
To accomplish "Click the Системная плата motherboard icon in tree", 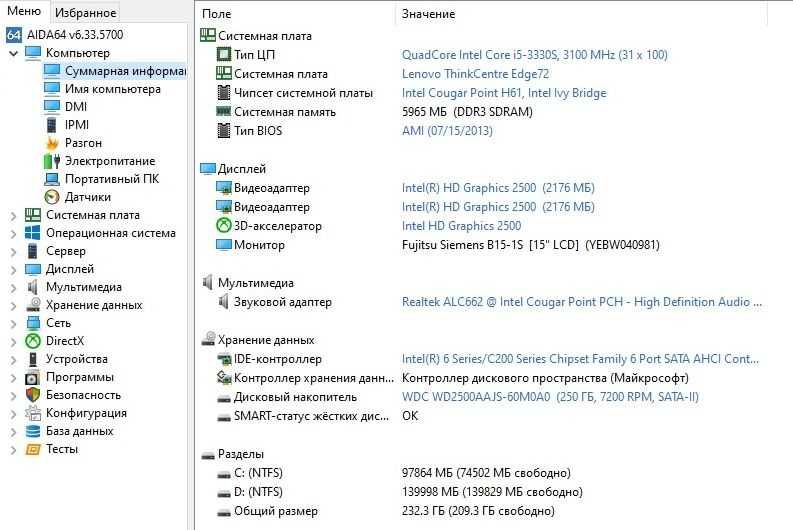I will [x=33, y=215].
